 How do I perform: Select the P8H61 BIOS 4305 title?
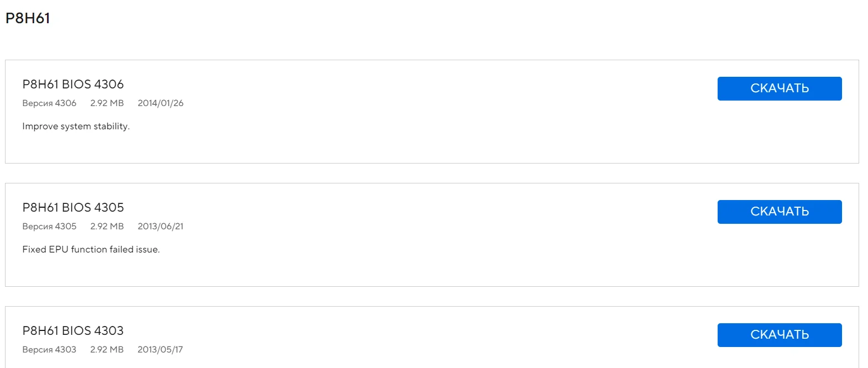[x=73, y=208]
